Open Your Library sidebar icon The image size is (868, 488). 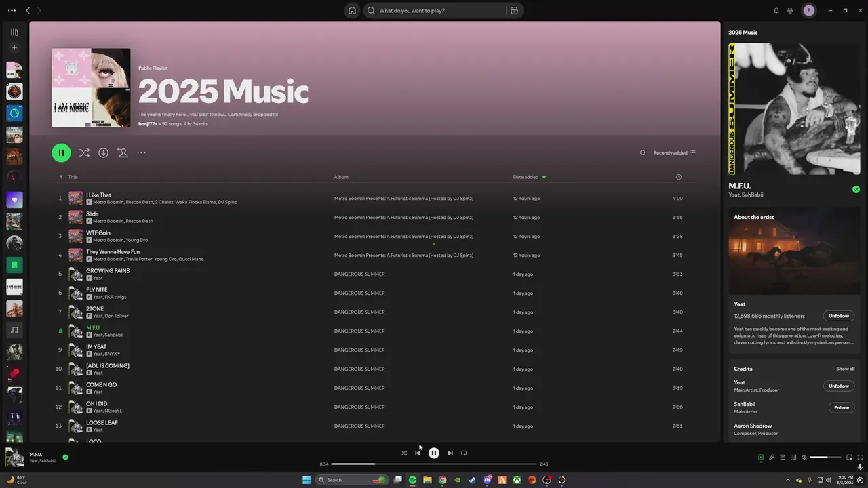[14, 32]
